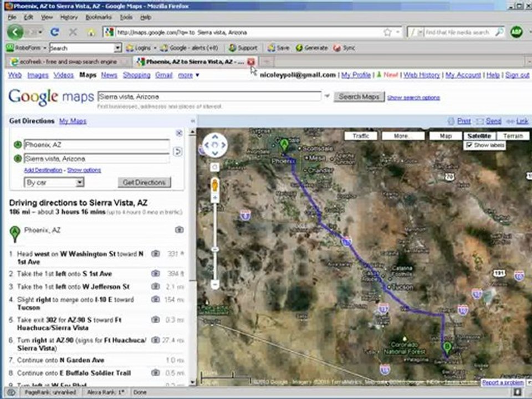
Task: Switch to Terrain view
Action: point(513,136)
